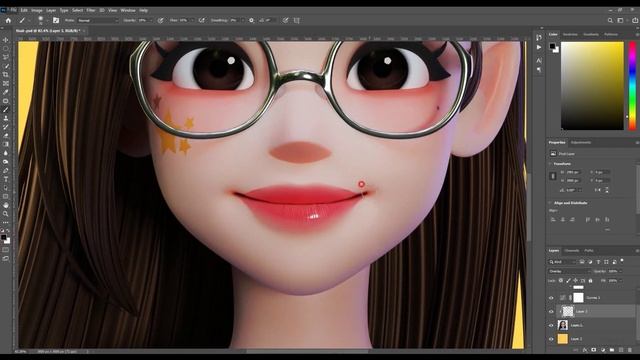Click the hue slider strip
640x360 pixels.
(632, 86)
